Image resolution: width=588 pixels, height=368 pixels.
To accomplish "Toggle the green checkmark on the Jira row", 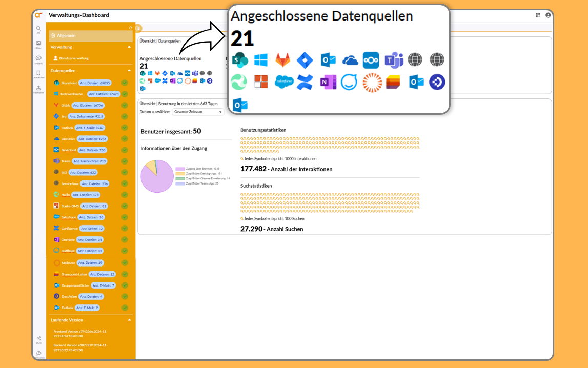I will click(125, 116).
